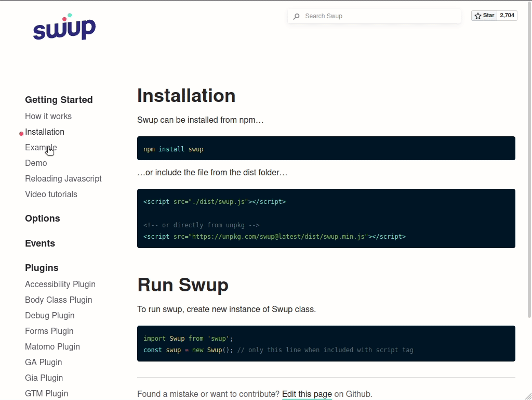The height and width of the screenshot is (400, 532).
Task: Click the 2,704 stargazers count
Action: click(507, 16)
